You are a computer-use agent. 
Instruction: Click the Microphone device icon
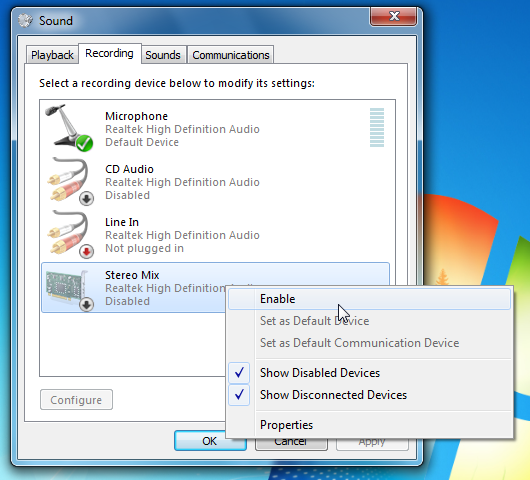69,127
